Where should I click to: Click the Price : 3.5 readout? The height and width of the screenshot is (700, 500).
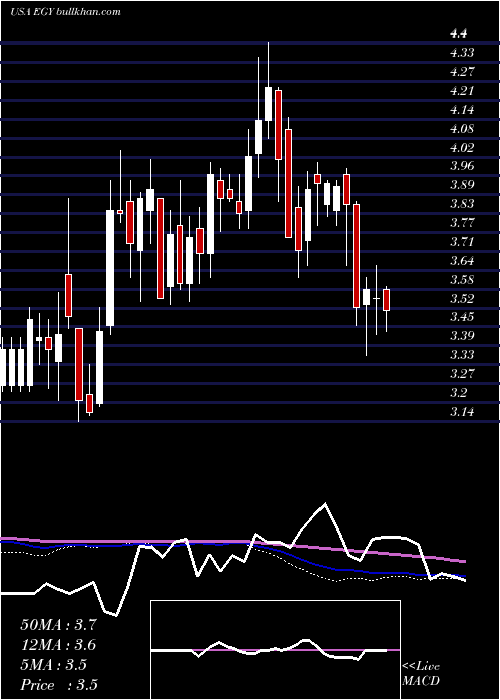pyautogui.click(x=59, y=685)
